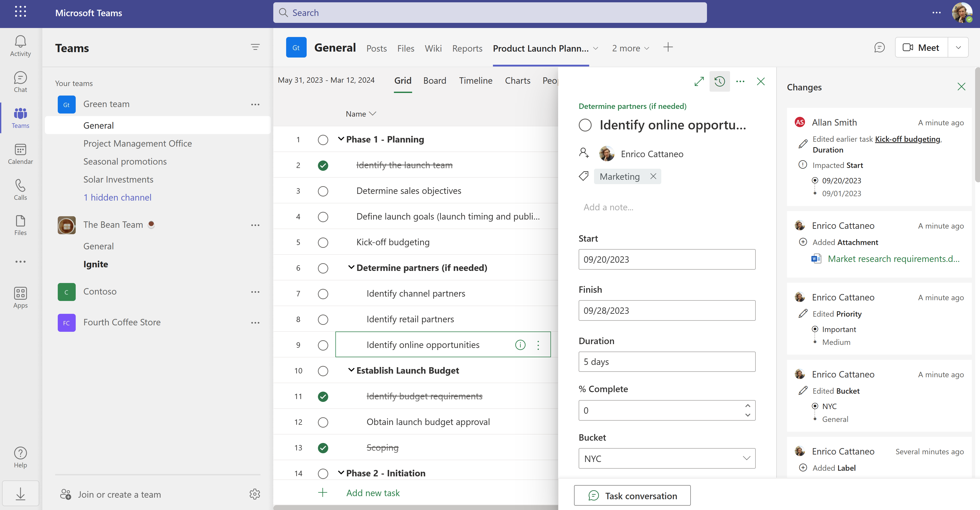Open assignee picker for the task
Screen dimensions: 980x510
coord(584,153)
